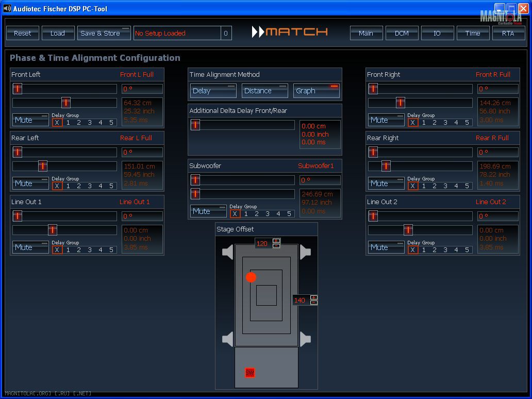Click the '120' stage offset value
The width and height of the screenshot is (532, 399).
click(x=262, y=244)
